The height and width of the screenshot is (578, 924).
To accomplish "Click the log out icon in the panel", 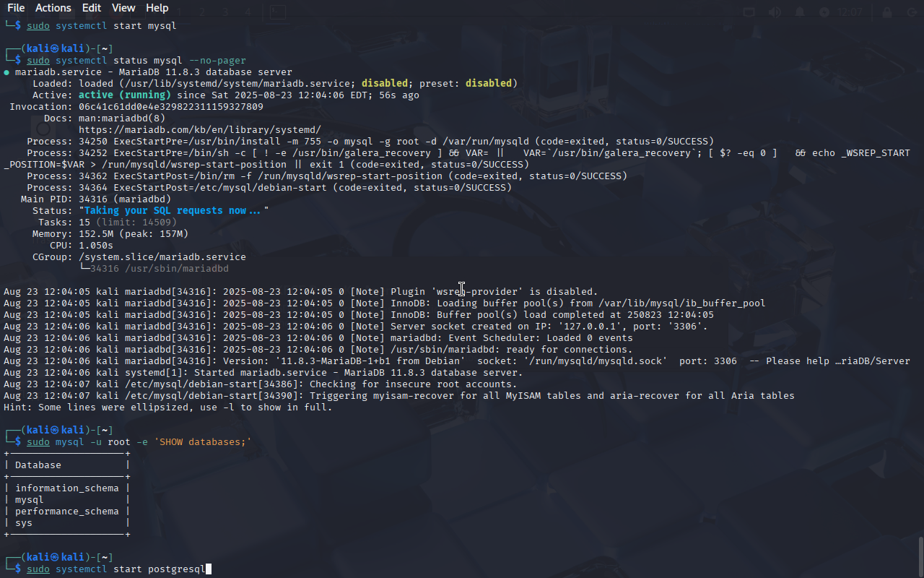I will 911,12.
